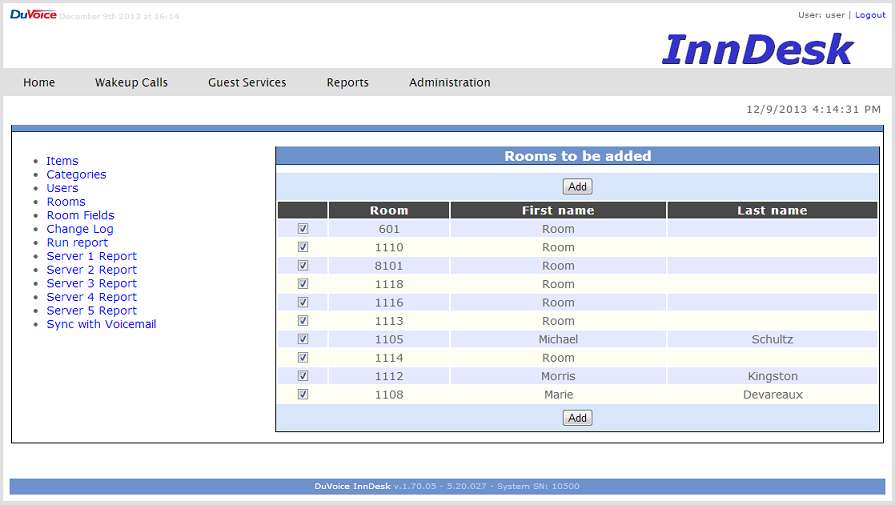This screenshot has height=505, width=895.
Task: Click the User: user label
Action: tap(821, 15)
